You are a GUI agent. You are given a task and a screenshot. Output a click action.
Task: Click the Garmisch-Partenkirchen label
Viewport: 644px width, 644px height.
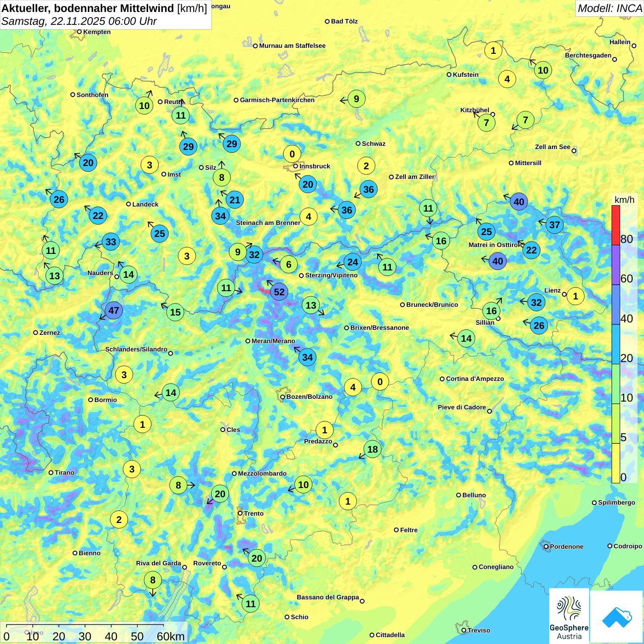[277, 100]
